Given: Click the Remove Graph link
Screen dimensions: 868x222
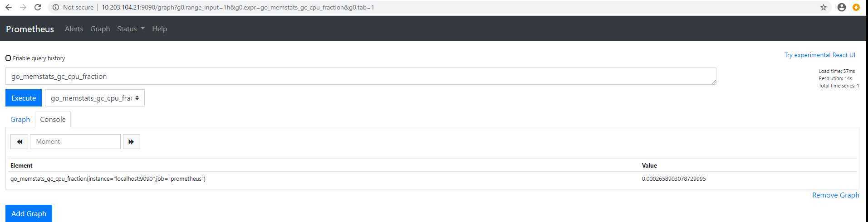Looking at the screenshot, I should point(835,195).
